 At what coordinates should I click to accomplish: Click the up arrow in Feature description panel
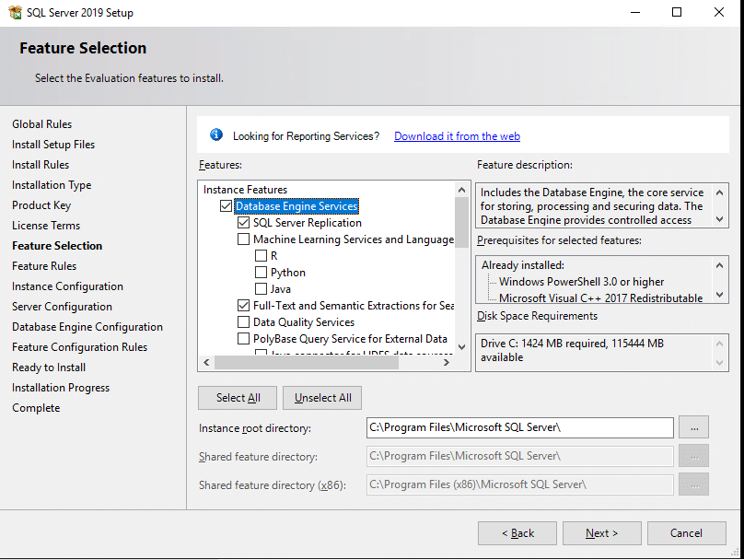[721, 192]
